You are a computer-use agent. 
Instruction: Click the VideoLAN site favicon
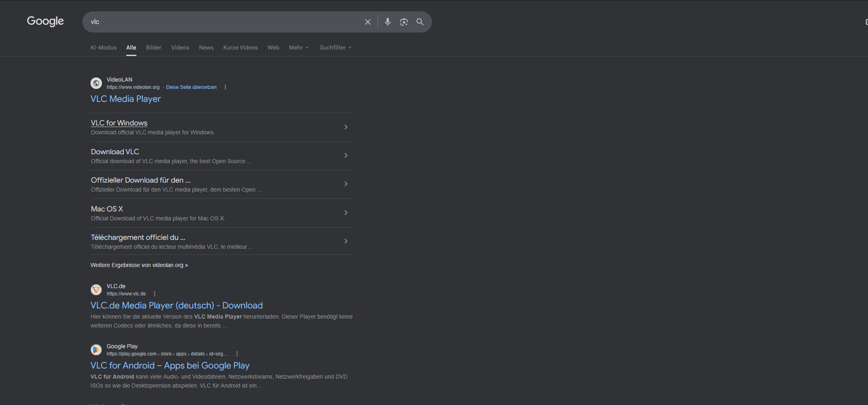96,83
